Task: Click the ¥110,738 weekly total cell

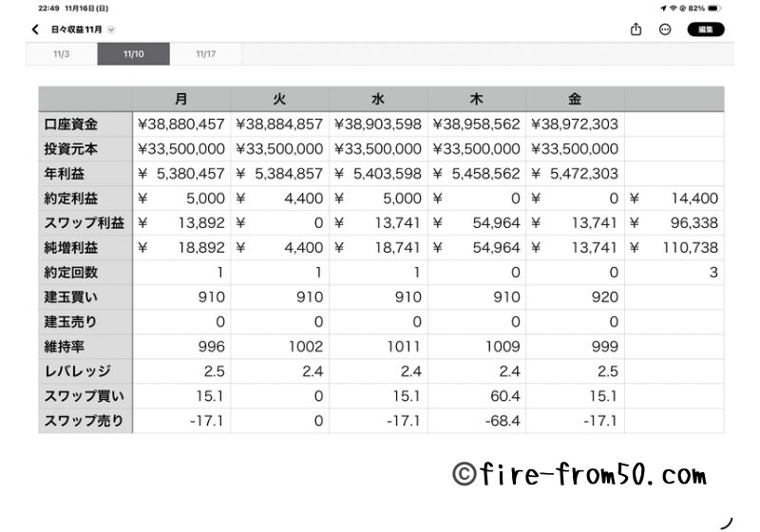Action: 674,248
